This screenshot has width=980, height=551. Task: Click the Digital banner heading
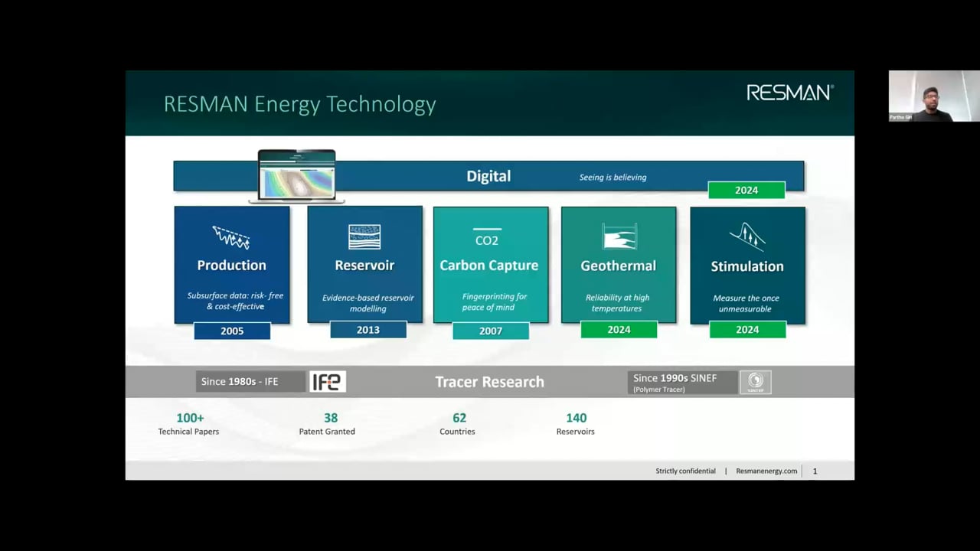click(x=488, y=176)
